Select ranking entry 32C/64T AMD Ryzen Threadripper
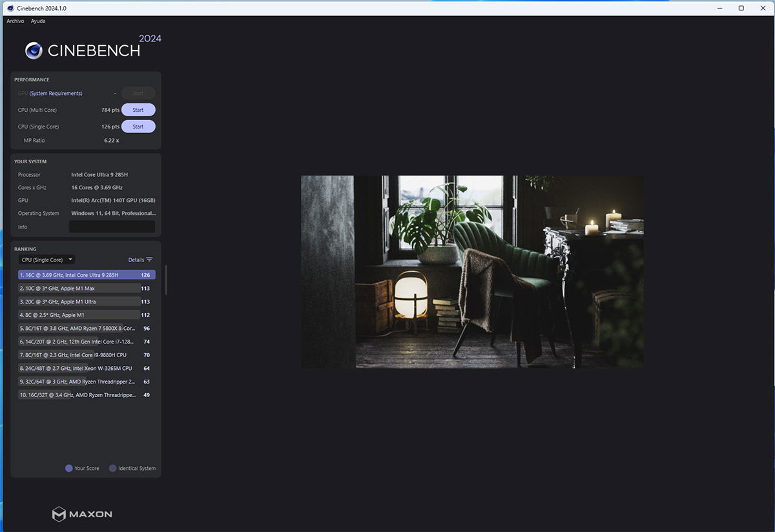Image resolution: width=775 pixels, height=532 pixels. (87, 382)
